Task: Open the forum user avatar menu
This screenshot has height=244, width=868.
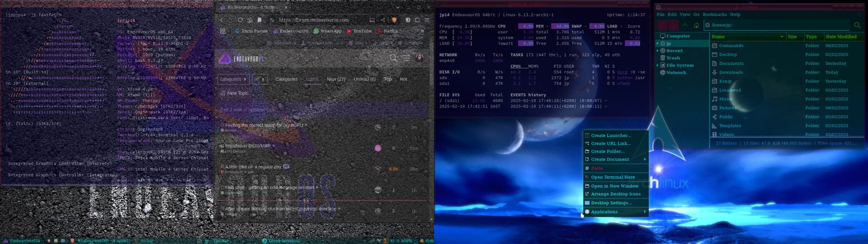Action: point(420,58)
